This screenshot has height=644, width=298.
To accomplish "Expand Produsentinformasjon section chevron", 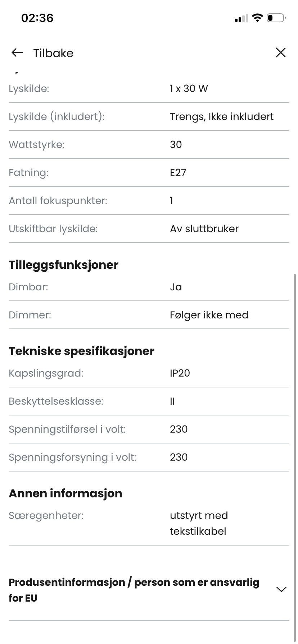I will (x=281, y=589).
